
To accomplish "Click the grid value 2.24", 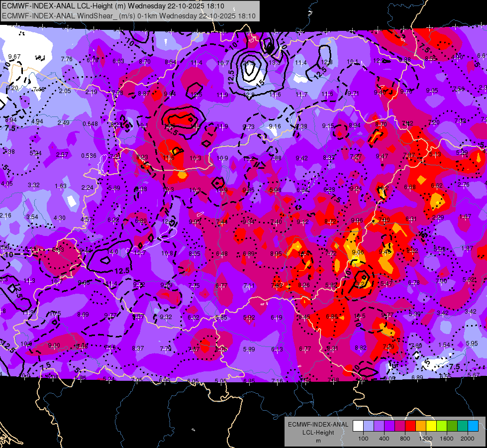I will coord(87,188).
